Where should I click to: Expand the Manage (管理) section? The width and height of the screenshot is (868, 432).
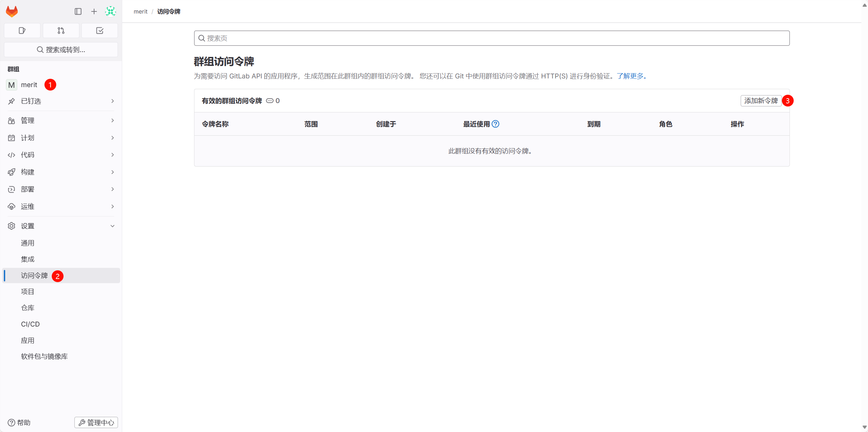(x=61, y=120)
